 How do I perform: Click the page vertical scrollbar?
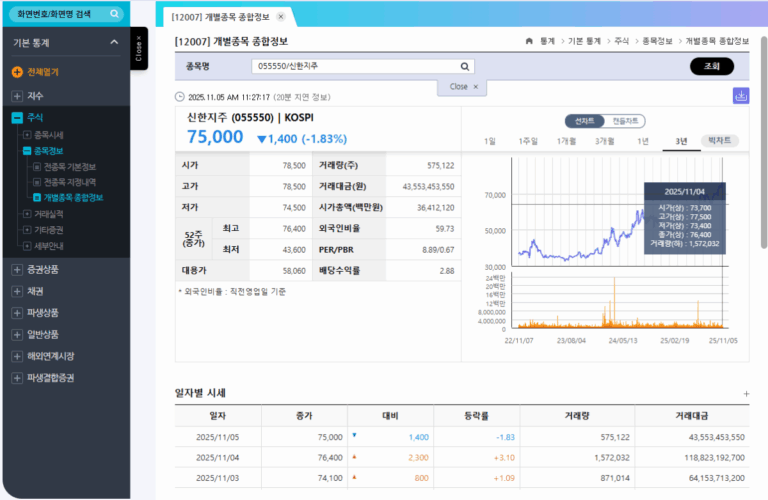point(764,142)
